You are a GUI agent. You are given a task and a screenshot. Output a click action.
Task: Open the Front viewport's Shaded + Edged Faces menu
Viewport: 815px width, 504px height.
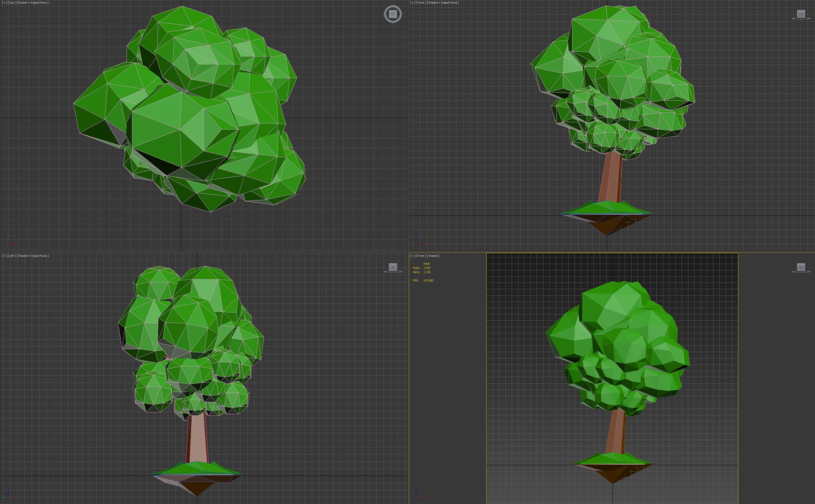(x=443, y=3)
